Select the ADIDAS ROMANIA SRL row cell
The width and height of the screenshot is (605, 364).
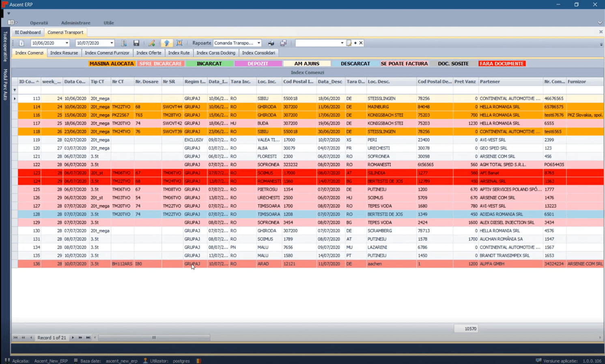coord(511,214)
